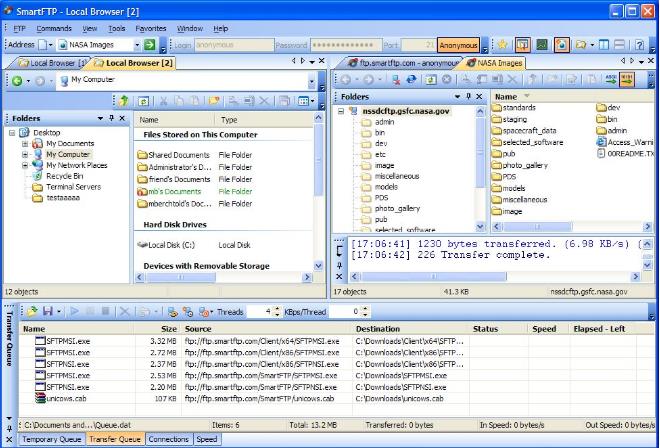Click the Refresh icon in Local Browser toolbar
Screen dimensions: 660x448
coord(143,101)
